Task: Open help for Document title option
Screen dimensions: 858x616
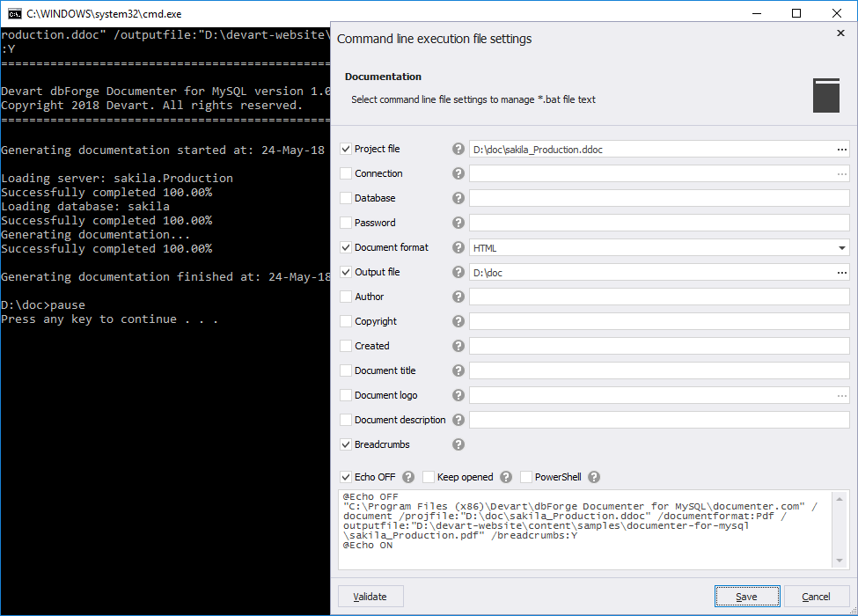Action: (458, 370)
